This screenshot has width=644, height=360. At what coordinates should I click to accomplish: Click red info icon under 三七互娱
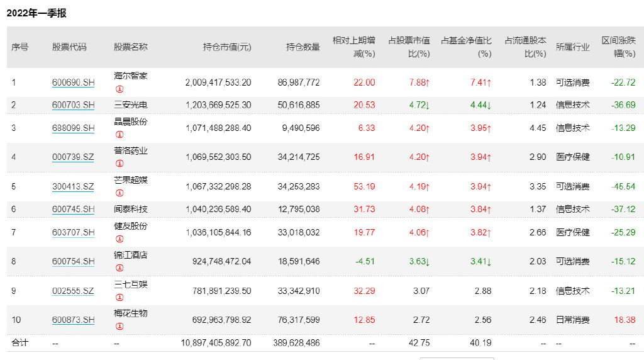[x=119, y=297]
